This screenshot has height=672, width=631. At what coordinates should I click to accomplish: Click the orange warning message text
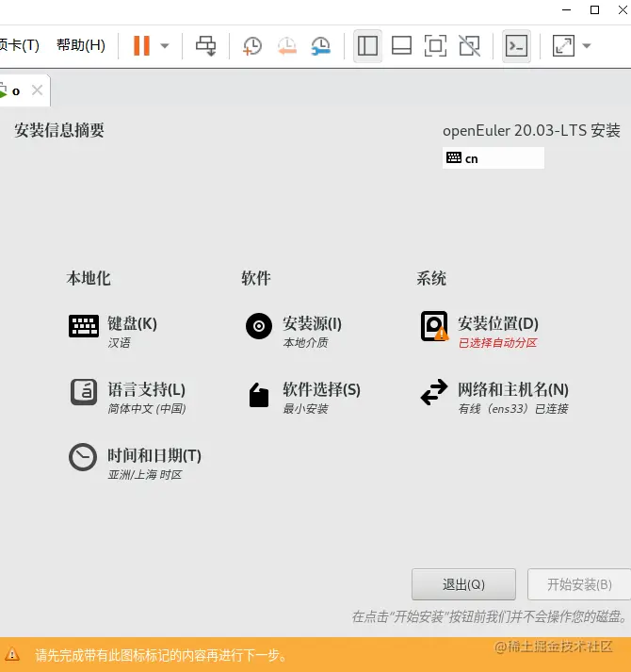tap(161, 655)
